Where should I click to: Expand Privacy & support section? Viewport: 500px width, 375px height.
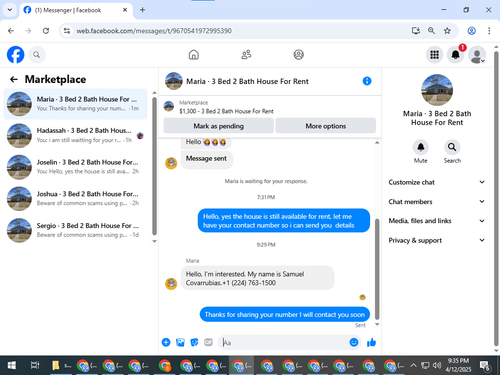(436, 240)
